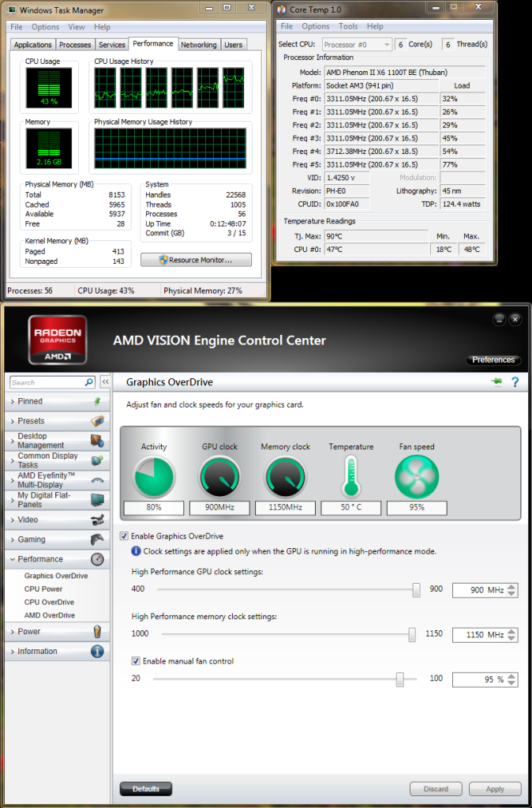Click the Task Manager title bar icon
This screenshot has width=532, height=808.
[x=10, y=10]
